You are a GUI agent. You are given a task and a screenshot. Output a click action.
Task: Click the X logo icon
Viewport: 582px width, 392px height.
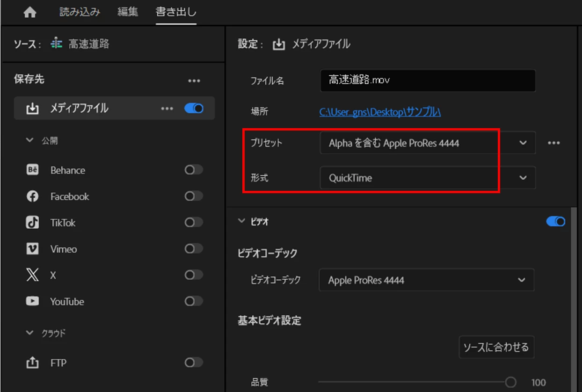[x=32, y=275]
